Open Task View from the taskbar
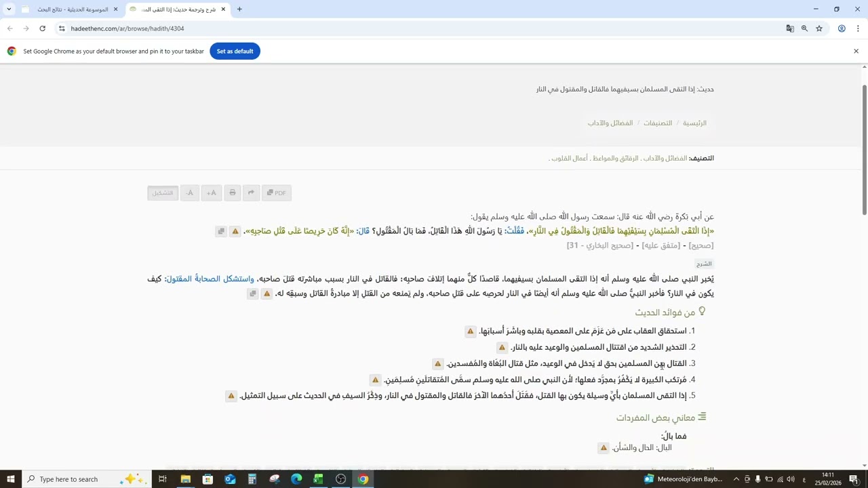This screenshot has height=488, width=868. [163, 479]
